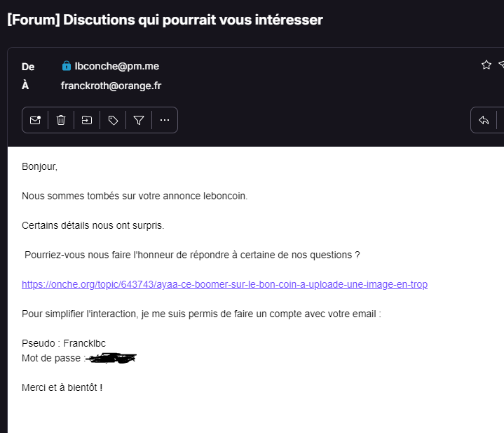Click the blue encryption lock icon
The width and height of the screenshot is (504, 433).
click(66, 66)
